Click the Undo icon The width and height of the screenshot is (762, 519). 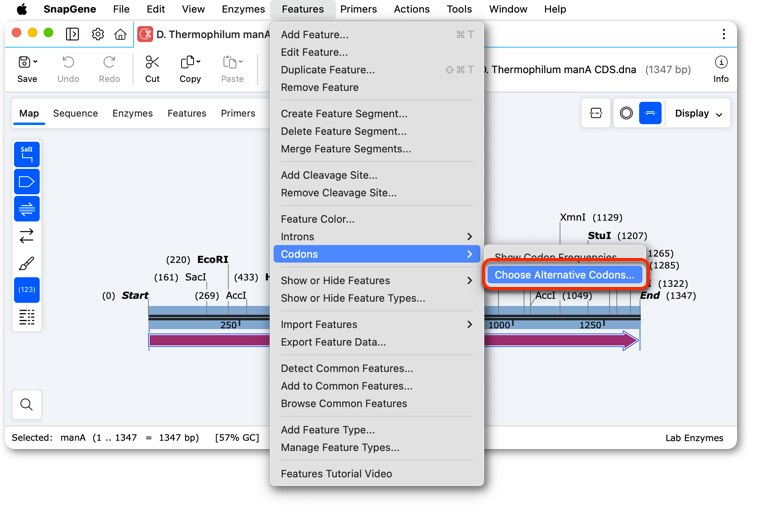tap(68, 62)
